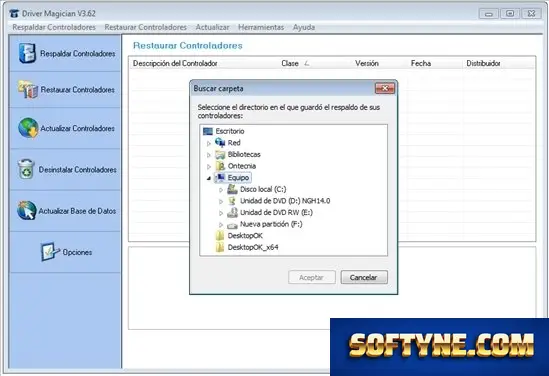Viewport: 549px width, 376px height.
Task: Open Respaldar Controladores sidebar icon
Action: coord(27,54)
